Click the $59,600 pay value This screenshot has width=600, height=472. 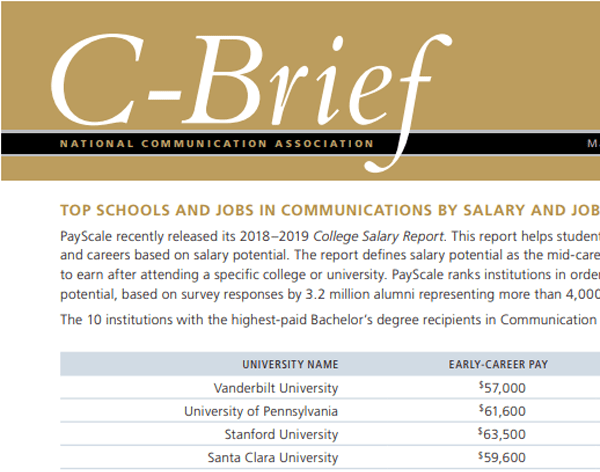click(x=502, y=457)
